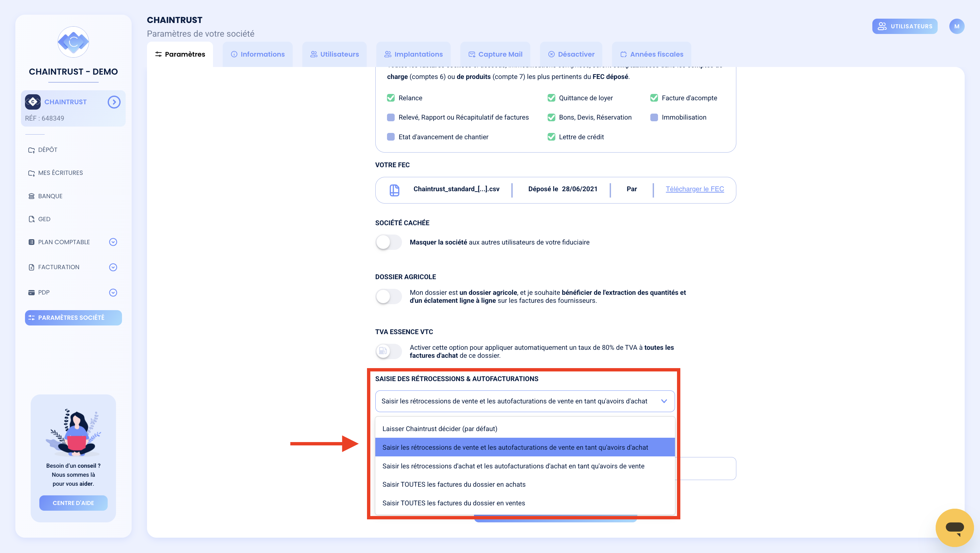This screenshot has height=553, width=980.
Task: Open the rétrocessions & autofacturations dropdown
Action: (525, 401)
